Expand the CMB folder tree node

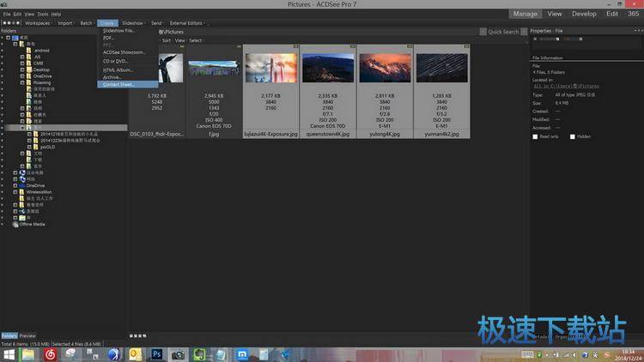coord(22,63)
